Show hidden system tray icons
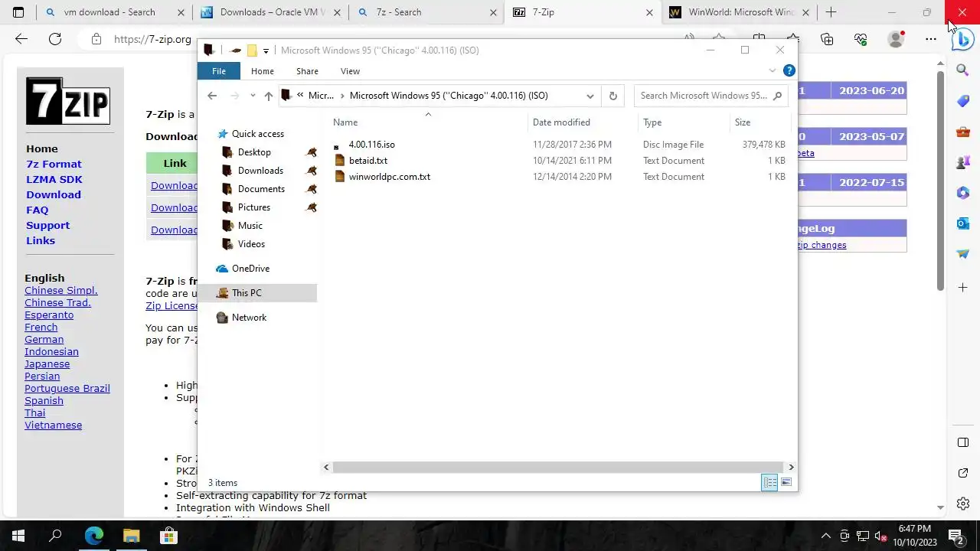The image size is (980, 551). (825, 536)
